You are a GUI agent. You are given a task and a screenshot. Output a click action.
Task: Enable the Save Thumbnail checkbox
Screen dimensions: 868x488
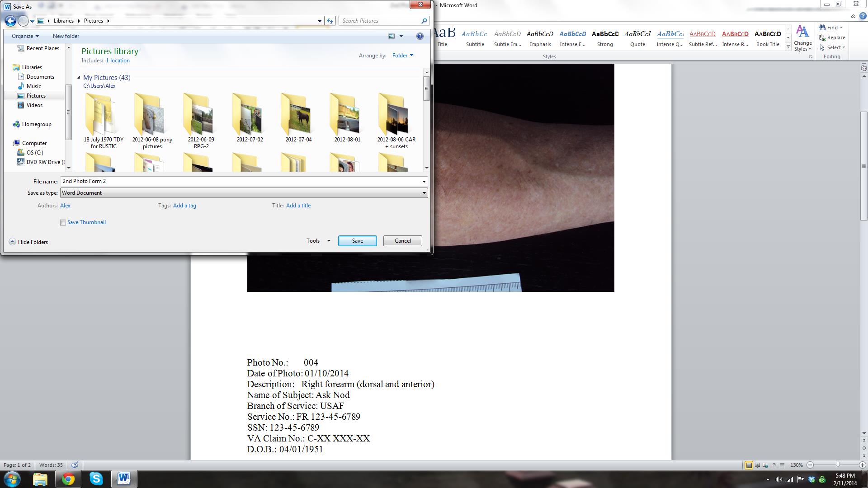[x=63, y=222]
